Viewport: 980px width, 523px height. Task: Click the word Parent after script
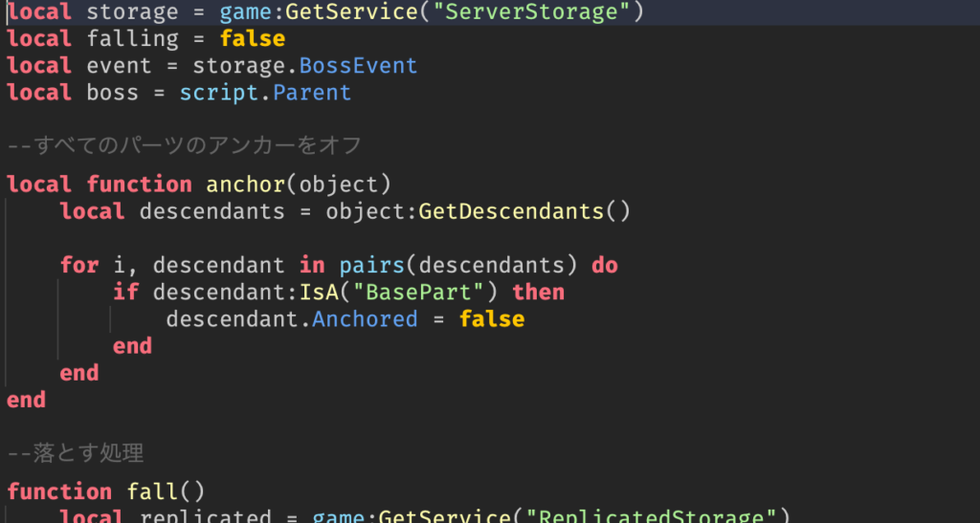pos(312,93)
